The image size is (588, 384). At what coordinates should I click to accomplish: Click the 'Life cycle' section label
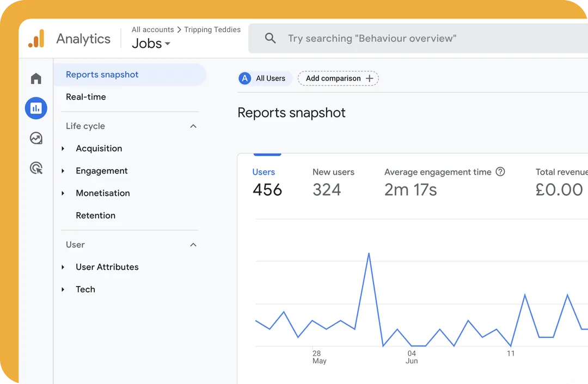click(x=85, y=126)
